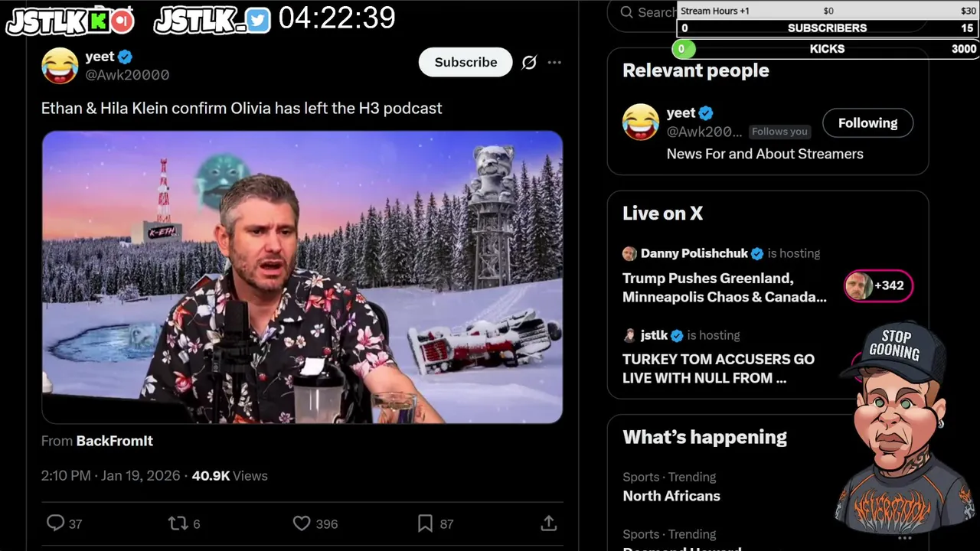Toggle the Following button for yeet
Viewport: 980px width, 551px height.
tap(867, 122)
